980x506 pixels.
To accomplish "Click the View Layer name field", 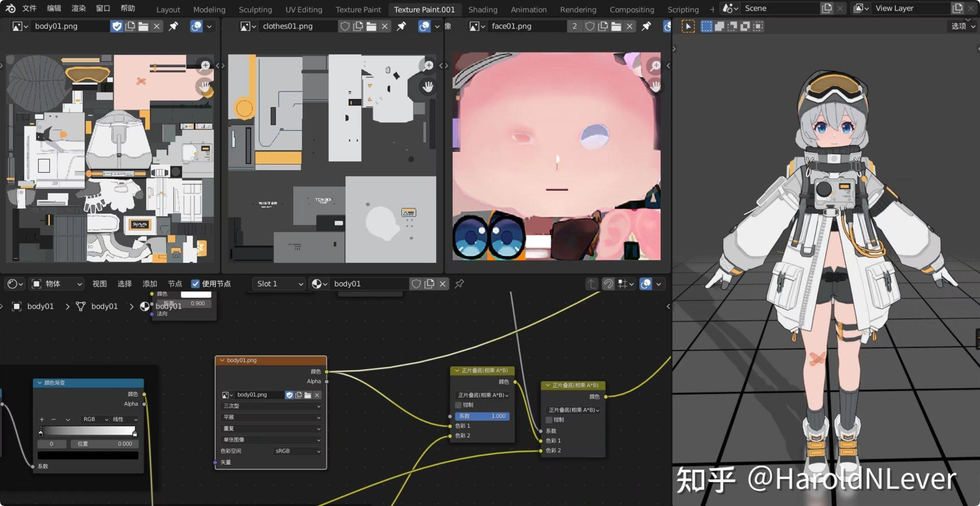I will 911,8.
